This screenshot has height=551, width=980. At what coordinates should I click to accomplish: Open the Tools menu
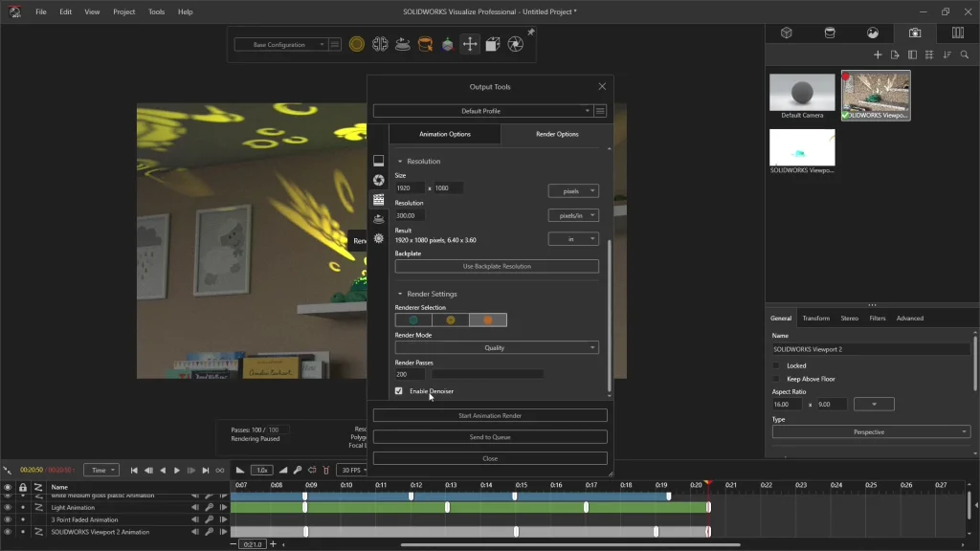pos(156,11)
